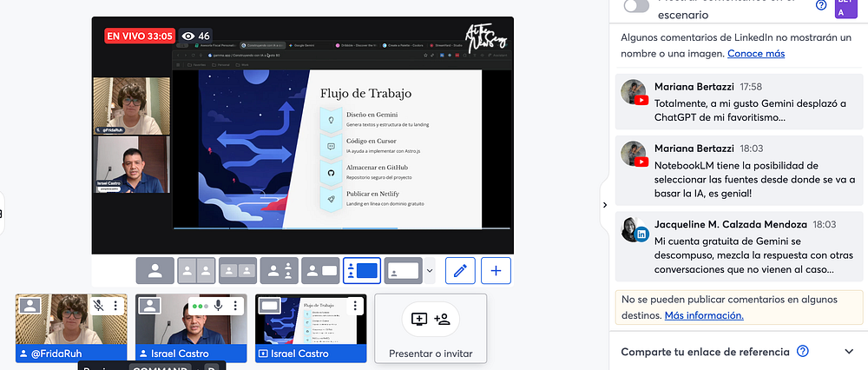Expand Comparte tu enlace de referencia chevron
The width and height of the screenshot is (868, 370).
(849, 352)
